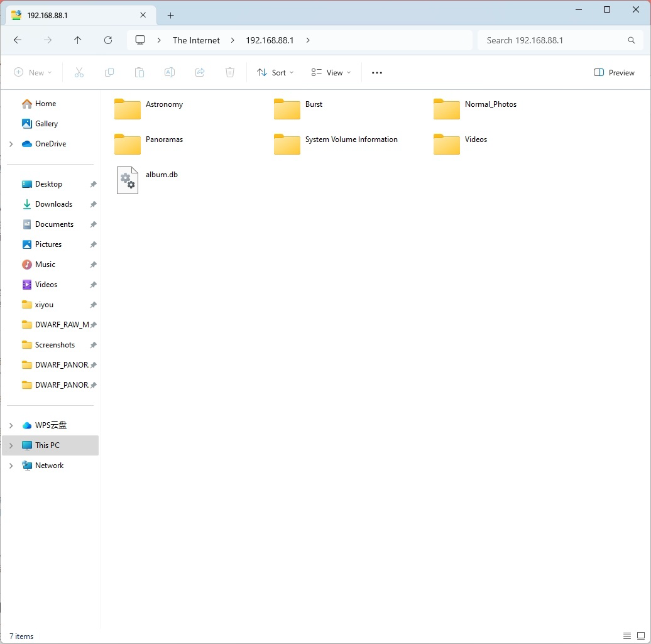Screen dimensions: 651x644
Task: Open the Sort dropdown
Action: coord(275,72)
